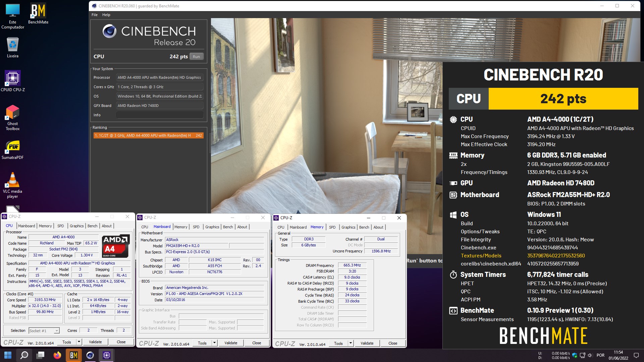Open the notifications center icon

(636, 355)
